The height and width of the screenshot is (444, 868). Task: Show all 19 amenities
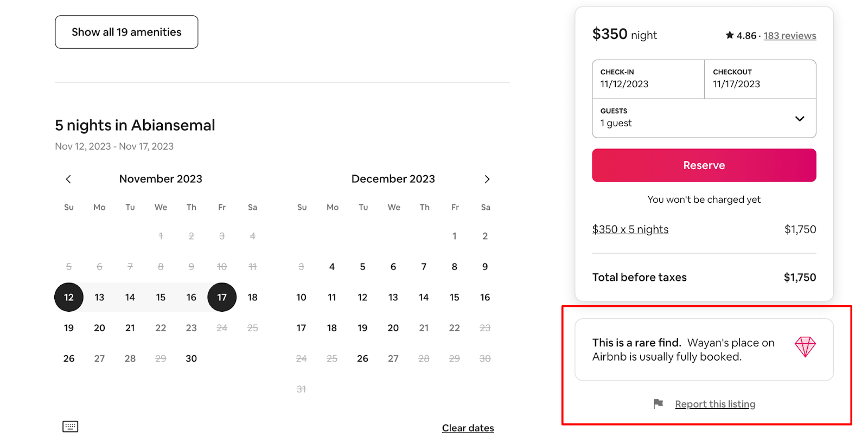tap(126, 32)
